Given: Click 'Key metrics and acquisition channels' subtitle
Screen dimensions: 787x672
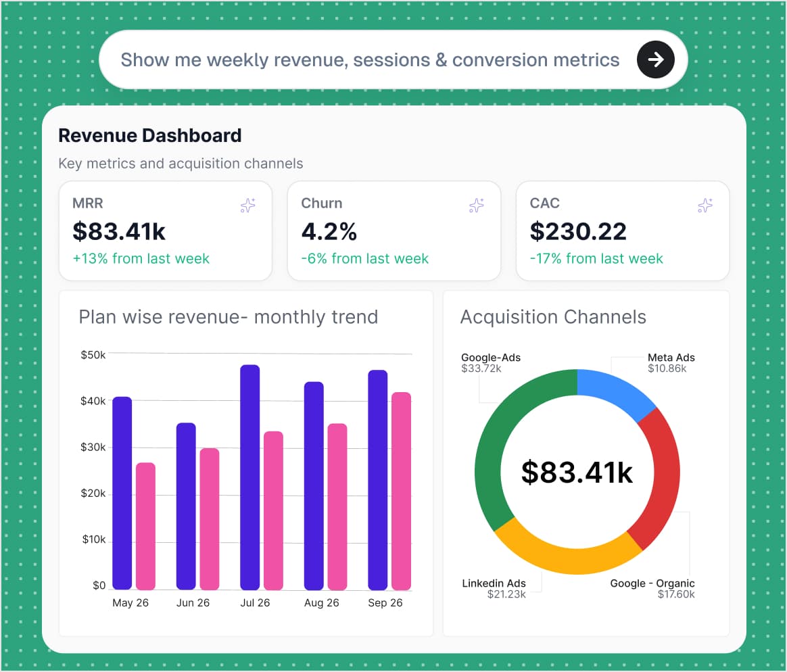Looking at the screenshot, I should coord(181,164).
